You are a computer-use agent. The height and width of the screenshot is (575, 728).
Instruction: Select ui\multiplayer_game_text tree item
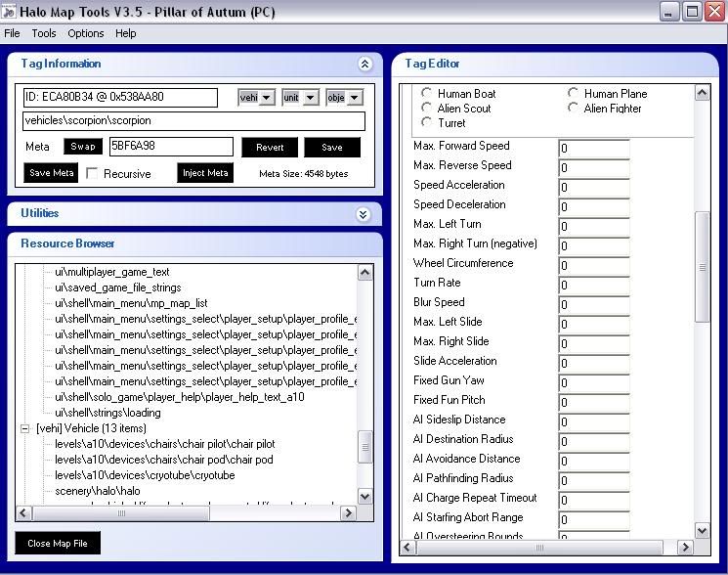(112, 272)
